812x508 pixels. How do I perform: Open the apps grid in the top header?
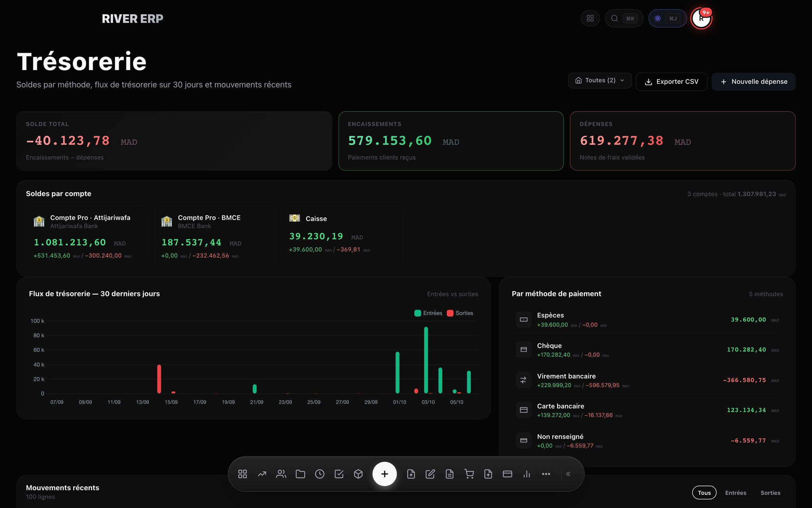point(590,18)
